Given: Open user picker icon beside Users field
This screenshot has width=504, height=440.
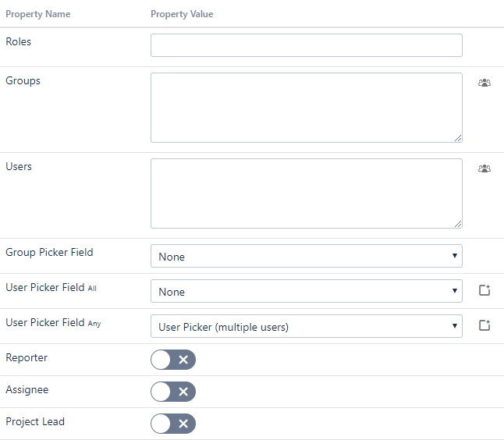Looking at the screenshot, I should point(484,168).
